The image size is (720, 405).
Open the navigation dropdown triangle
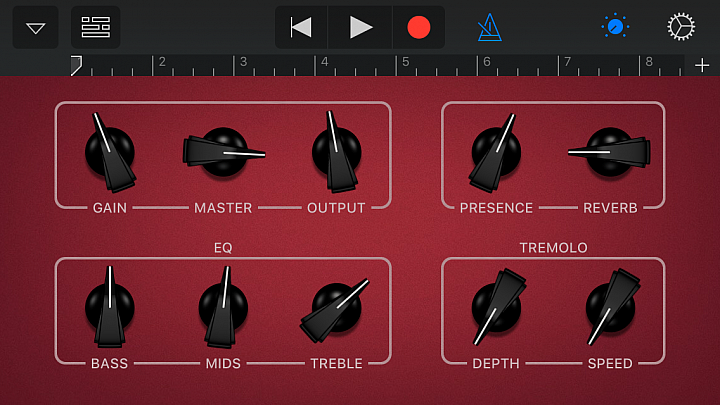coord(35,28)
